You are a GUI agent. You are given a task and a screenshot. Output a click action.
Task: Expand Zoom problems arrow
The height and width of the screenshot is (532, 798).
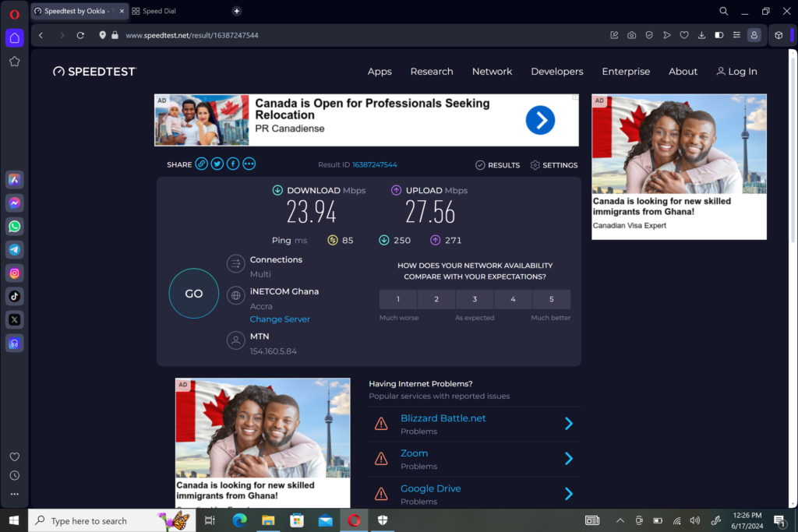pyautogui.click(x=568, y=459)
